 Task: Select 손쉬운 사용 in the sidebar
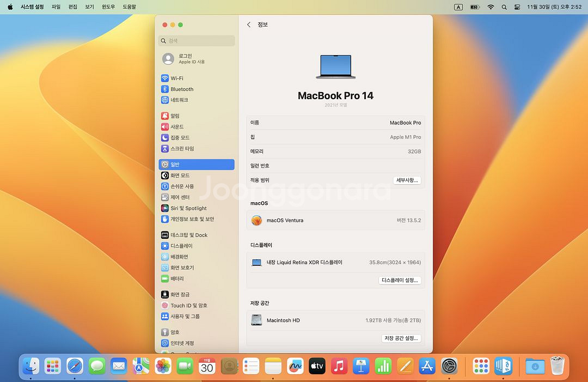(197, 186)
